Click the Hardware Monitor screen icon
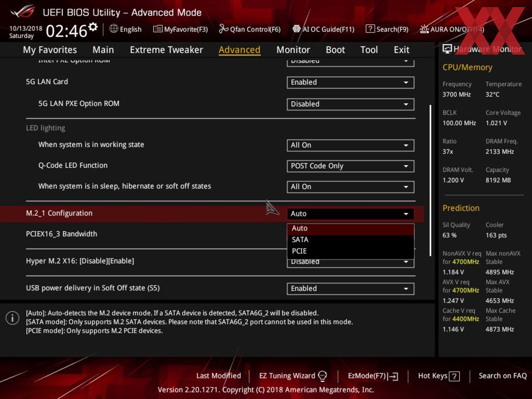This screenshot has height=399, width=532. tap(447, 49)
